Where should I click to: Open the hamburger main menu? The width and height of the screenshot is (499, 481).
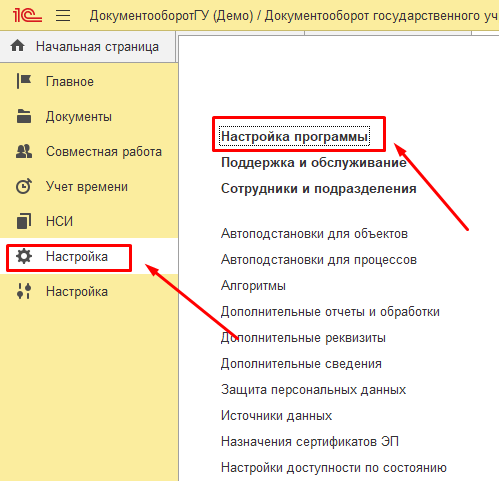pos(63,15)
